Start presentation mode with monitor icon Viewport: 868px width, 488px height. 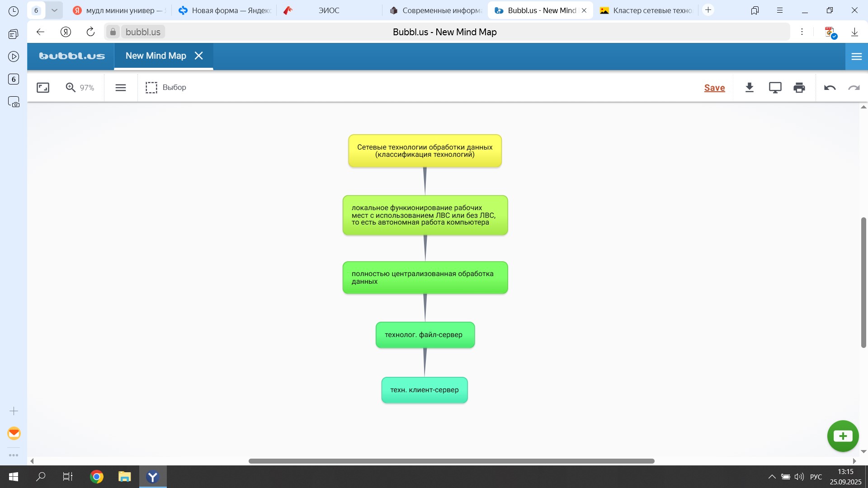775,88
